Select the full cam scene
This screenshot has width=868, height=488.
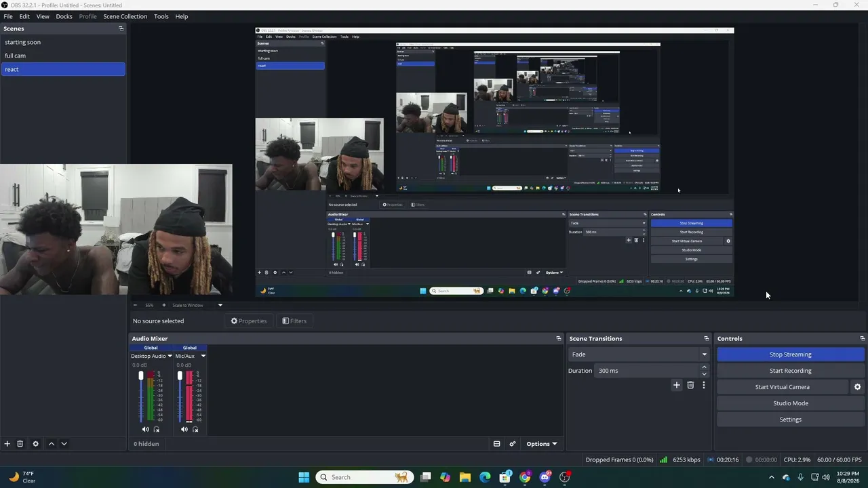pos(63,56)
